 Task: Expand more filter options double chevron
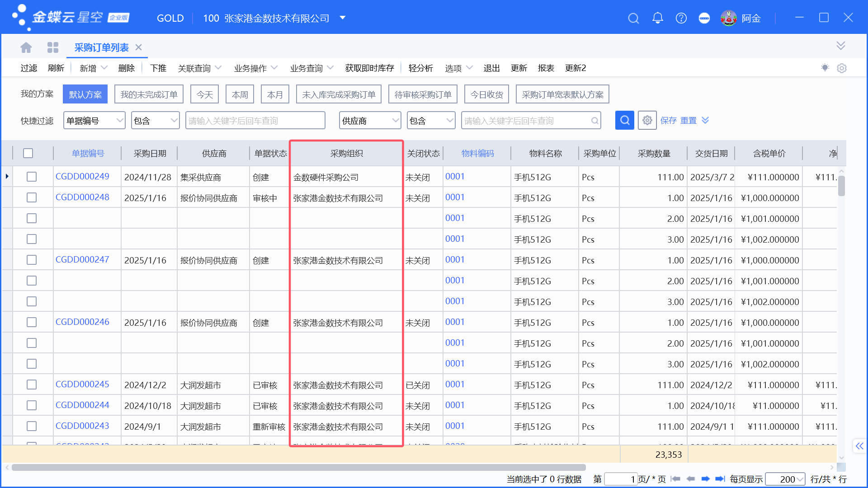(705, 120)
